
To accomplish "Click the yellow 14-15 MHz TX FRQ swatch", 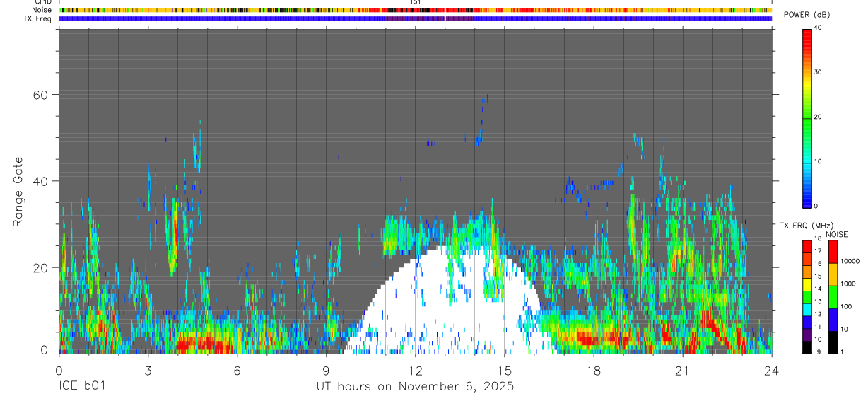I will pyautogui.click(x=807, y=284).
